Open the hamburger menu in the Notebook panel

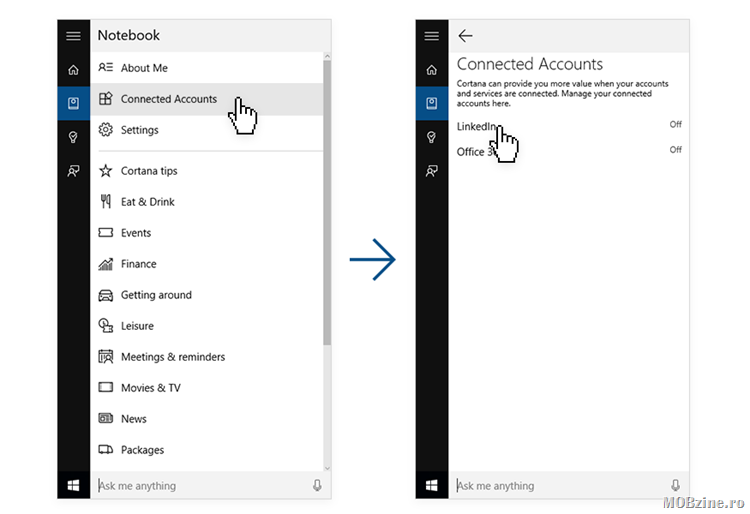pyautogui.click(x=73, y=36)
